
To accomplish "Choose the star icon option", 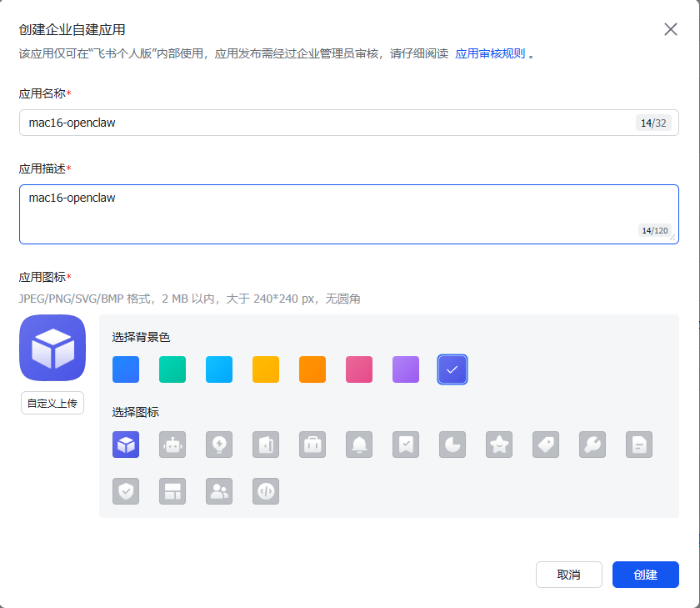I will point(499,445).
